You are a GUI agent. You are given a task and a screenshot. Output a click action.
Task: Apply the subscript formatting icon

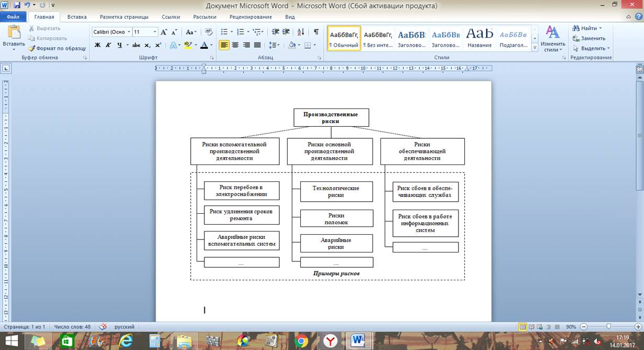pos(147,46)
